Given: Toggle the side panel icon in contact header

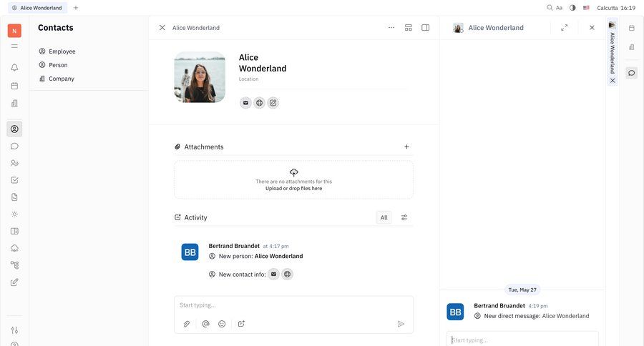Looking at the screenshot, I should click(x=426, y=27).
